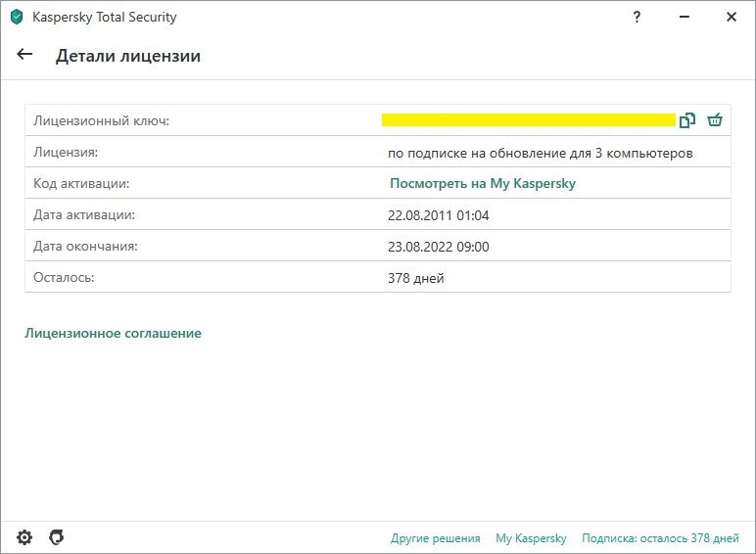Copy the license key to clipboard
The height and width of the screenshot is (554, 756).
pyautogui.click(x=687, y=120)
